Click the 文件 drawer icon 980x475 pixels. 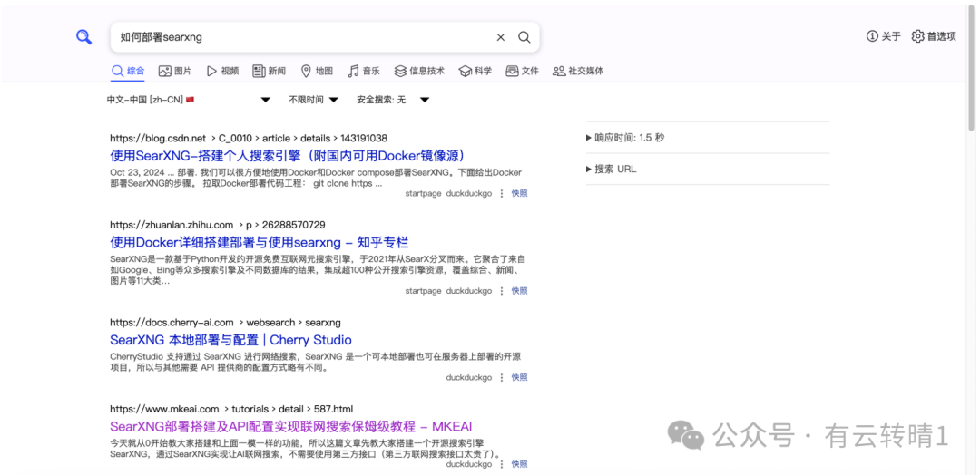(x=512, y=71)
